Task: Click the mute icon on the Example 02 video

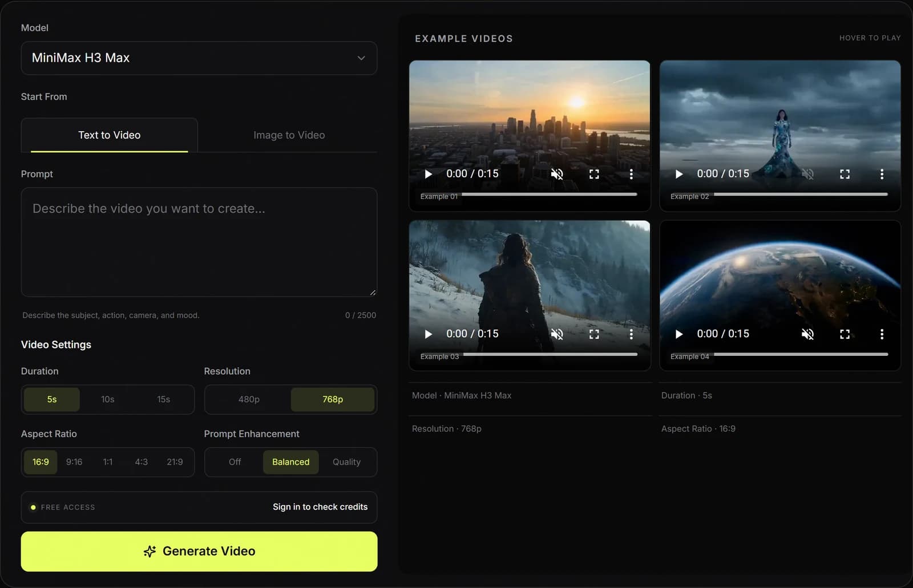Action: click(x=807, y=174)
